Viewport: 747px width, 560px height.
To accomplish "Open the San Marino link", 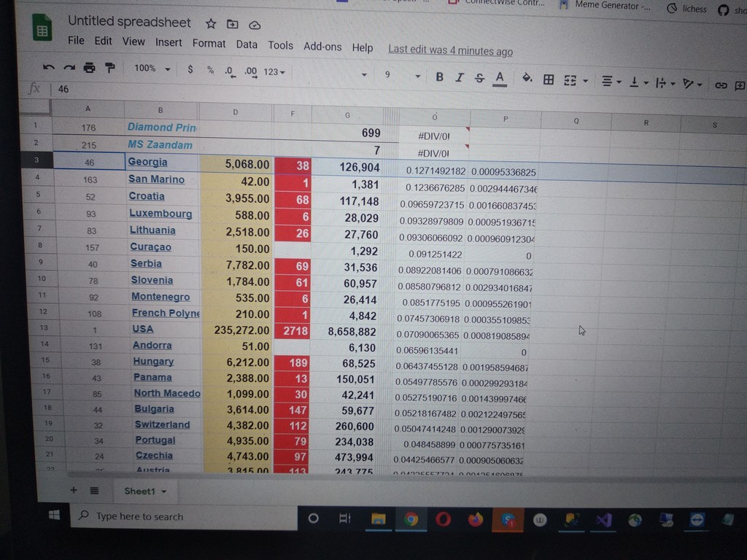I will tap(156, 179).
